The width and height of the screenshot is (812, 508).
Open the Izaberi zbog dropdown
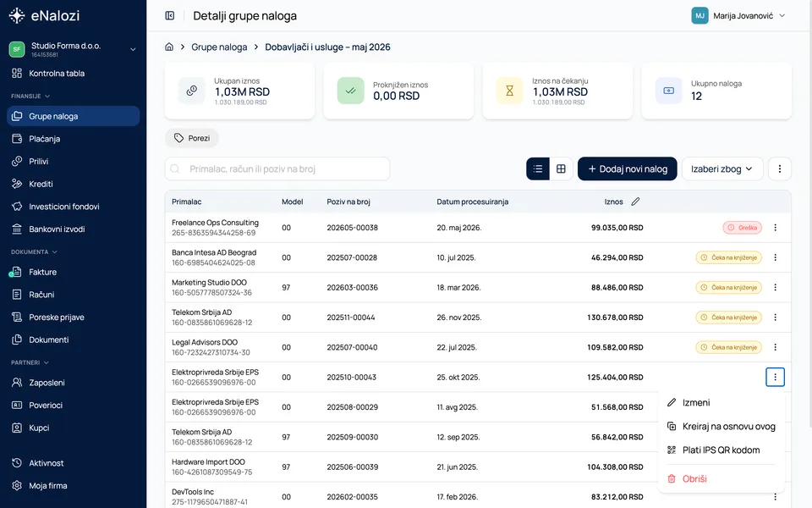click(x=722, y=169)
